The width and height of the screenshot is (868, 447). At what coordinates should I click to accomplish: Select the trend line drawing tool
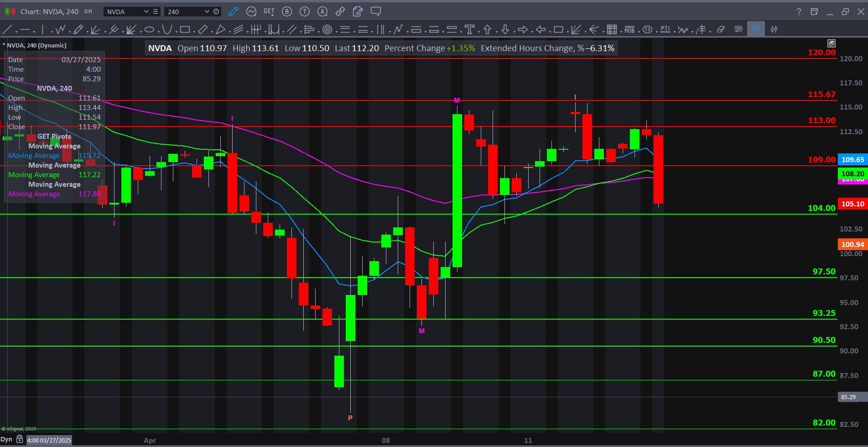[x=7, y=30]
